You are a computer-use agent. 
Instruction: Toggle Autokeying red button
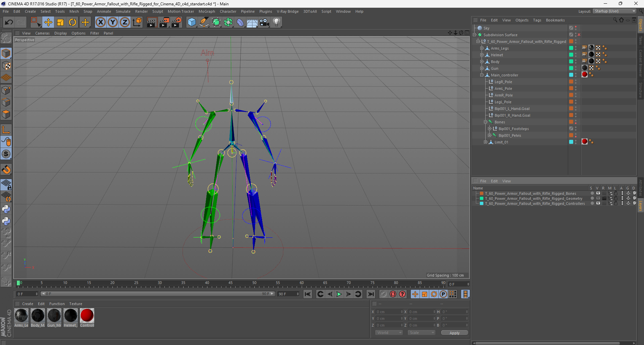click(x=393, y=294)
